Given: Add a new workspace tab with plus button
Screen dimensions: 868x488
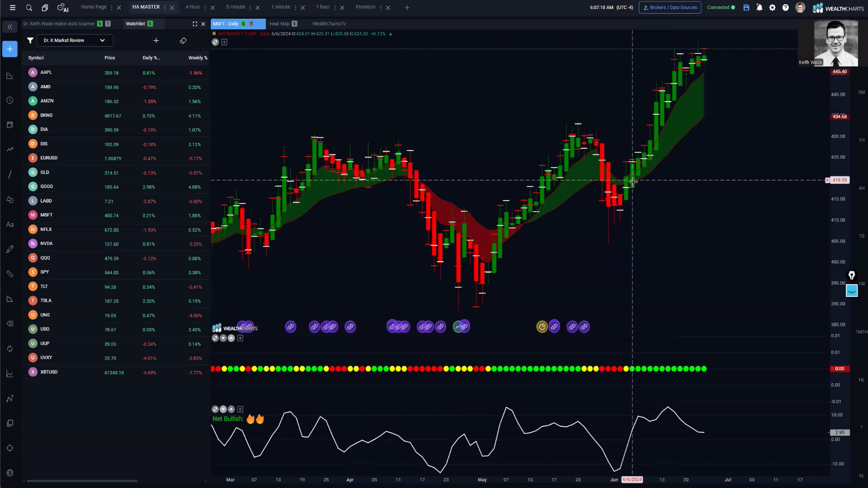Looking at the screenshot, I should [407, 8].
